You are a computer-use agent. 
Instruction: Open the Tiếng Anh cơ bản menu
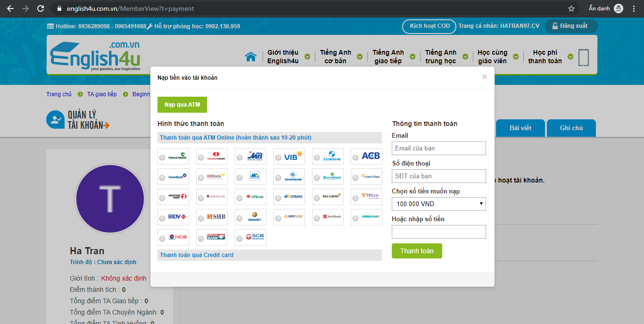336,57
